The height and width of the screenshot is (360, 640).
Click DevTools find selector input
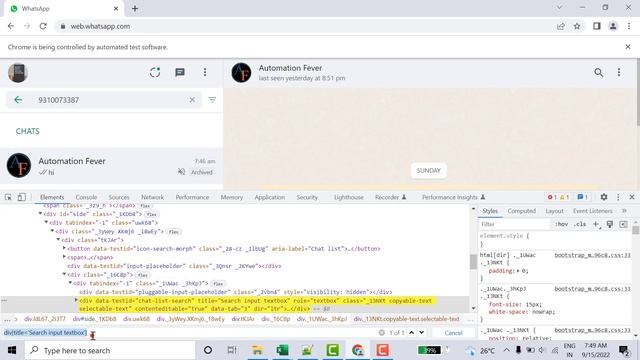[x=190, y=333]
